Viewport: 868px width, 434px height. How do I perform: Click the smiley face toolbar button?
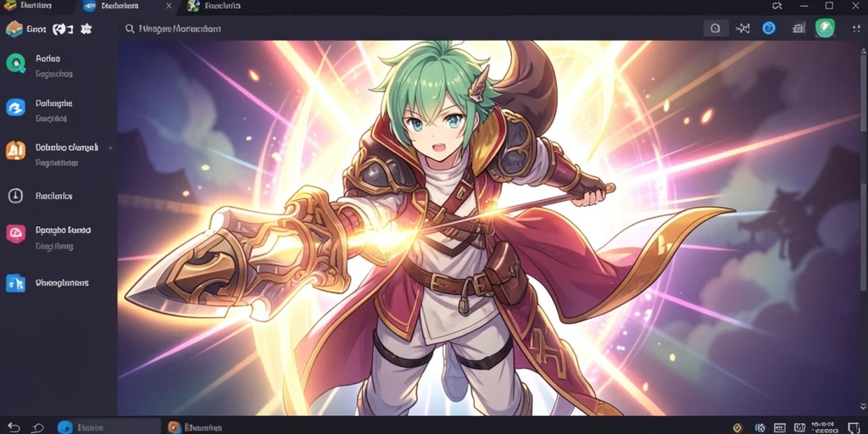point(715,28)
